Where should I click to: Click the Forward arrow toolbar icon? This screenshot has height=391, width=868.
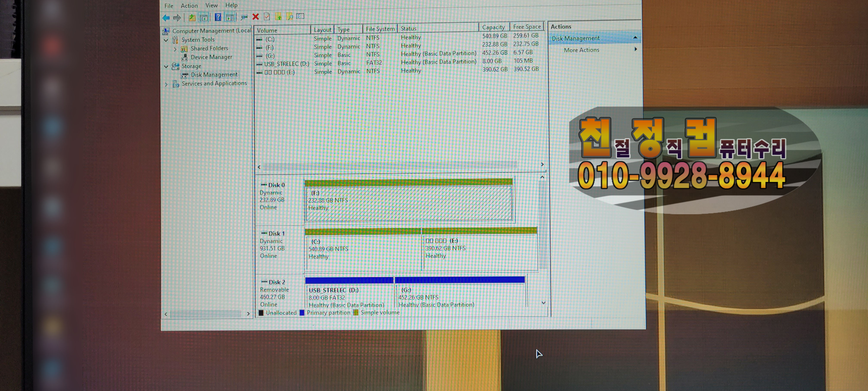click(x=177, y=17)
